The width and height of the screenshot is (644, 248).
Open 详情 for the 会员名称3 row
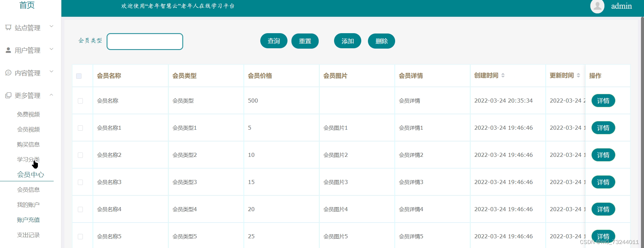[603, 182]
